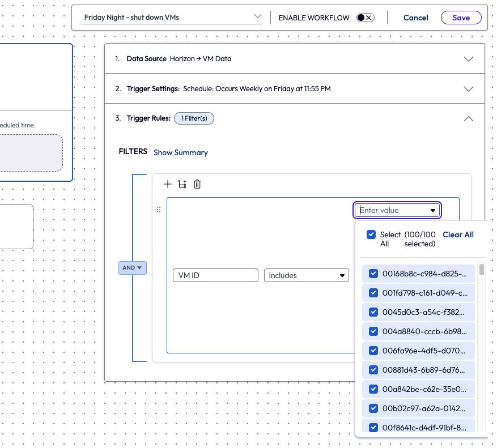Click the plus icon to add filter

(167, 184)
